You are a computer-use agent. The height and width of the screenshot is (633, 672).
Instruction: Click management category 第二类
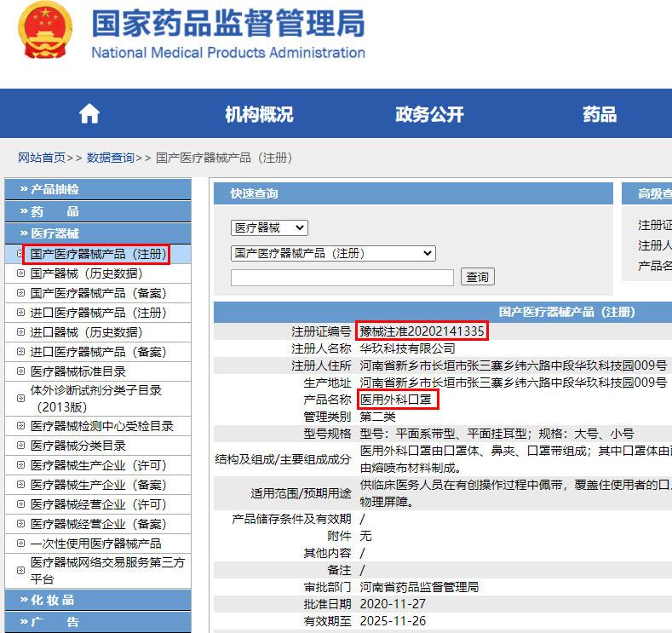377,417
